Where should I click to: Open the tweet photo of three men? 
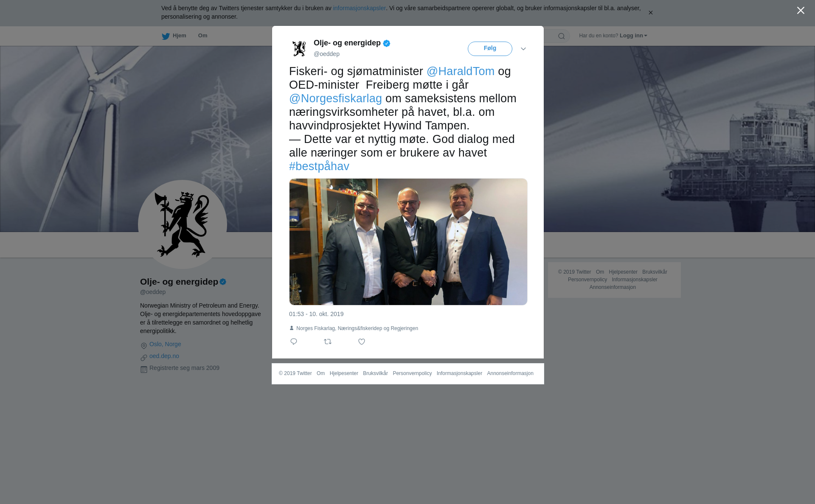point(408,242)
